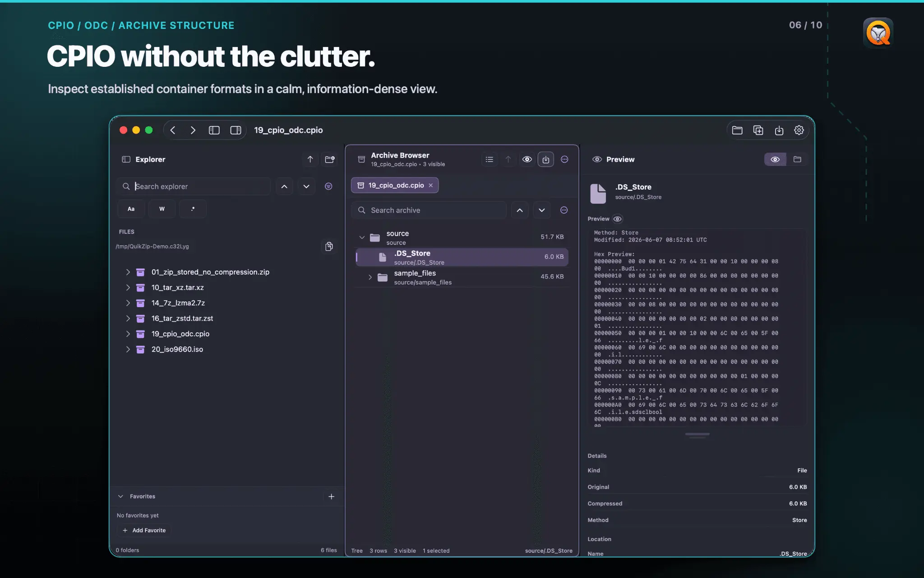Viewport: 924px width, 578px height.
Task: Toggle whole-word W search option
Action: tap(162, 209)
